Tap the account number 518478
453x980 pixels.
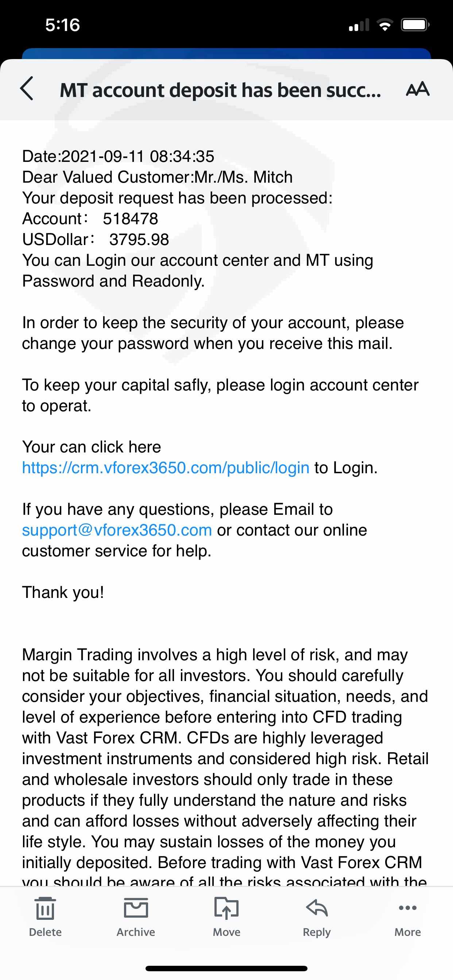[130, 219]
